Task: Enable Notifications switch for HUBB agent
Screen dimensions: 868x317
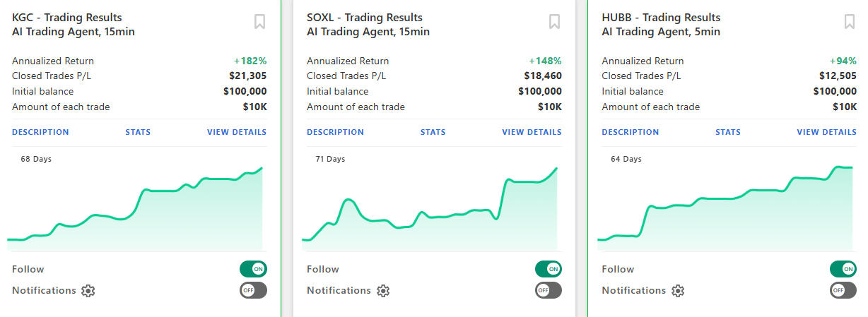Action: click(843, 290)
